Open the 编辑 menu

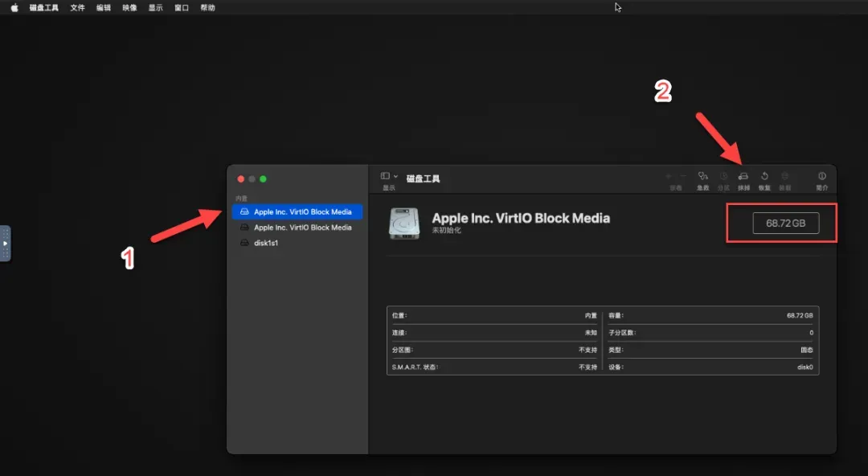(104, 8)
